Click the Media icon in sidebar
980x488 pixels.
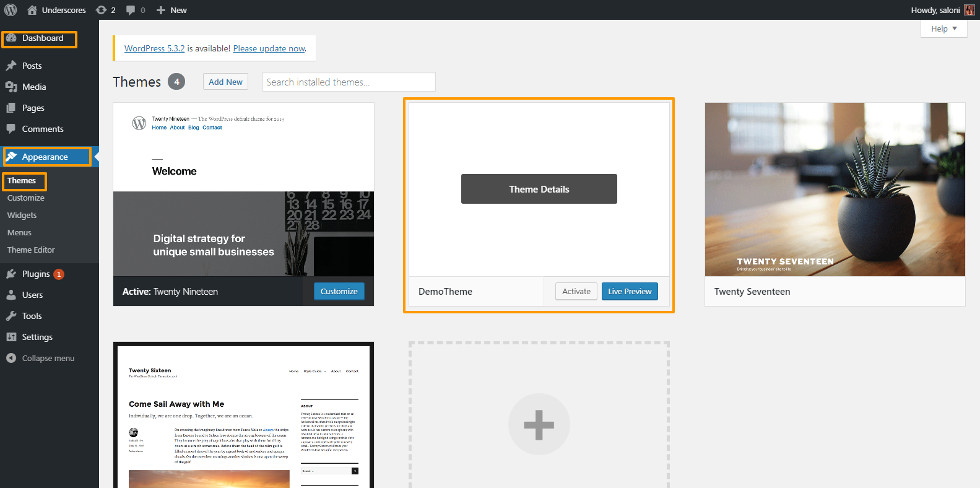[11, 87]
